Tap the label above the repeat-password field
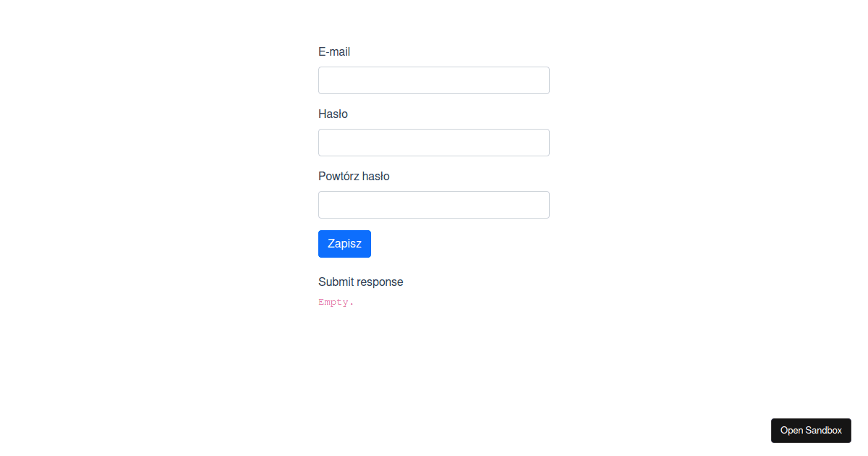This screenshot has width=868, height=456. pos(354,177)
